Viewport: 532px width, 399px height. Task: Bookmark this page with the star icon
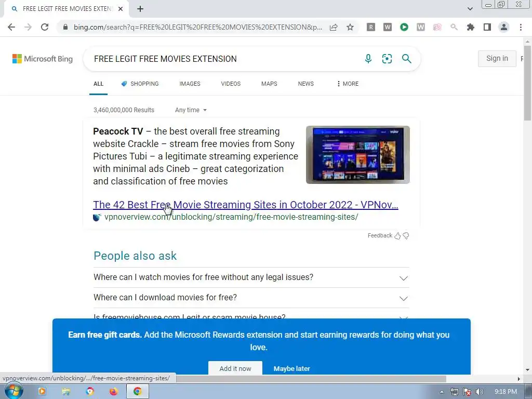[x=350, y=27]
